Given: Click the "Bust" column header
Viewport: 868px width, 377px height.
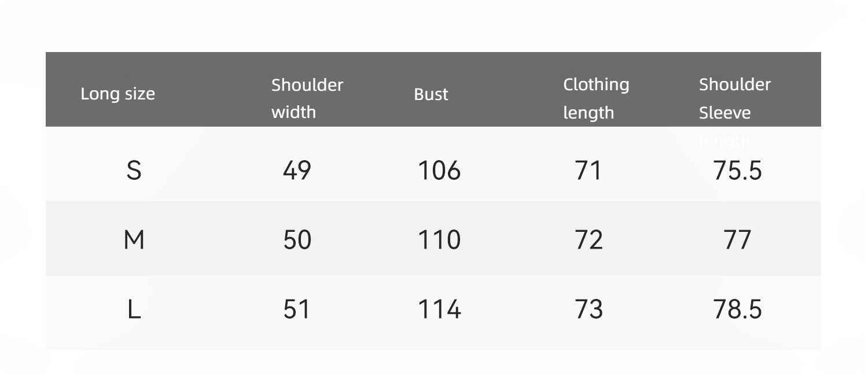Looking at the screenshot, I should coord(431,94).
